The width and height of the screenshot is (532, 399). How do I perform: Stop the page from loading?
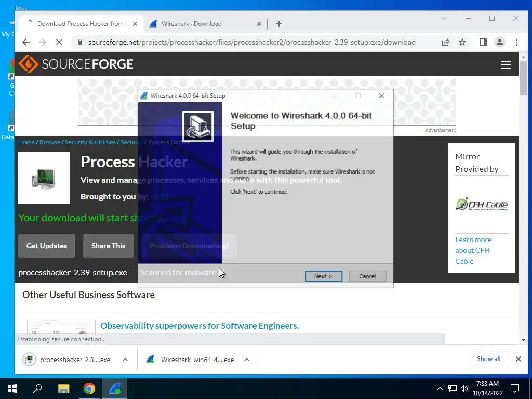pyautogui.click(x=59, y=42)
